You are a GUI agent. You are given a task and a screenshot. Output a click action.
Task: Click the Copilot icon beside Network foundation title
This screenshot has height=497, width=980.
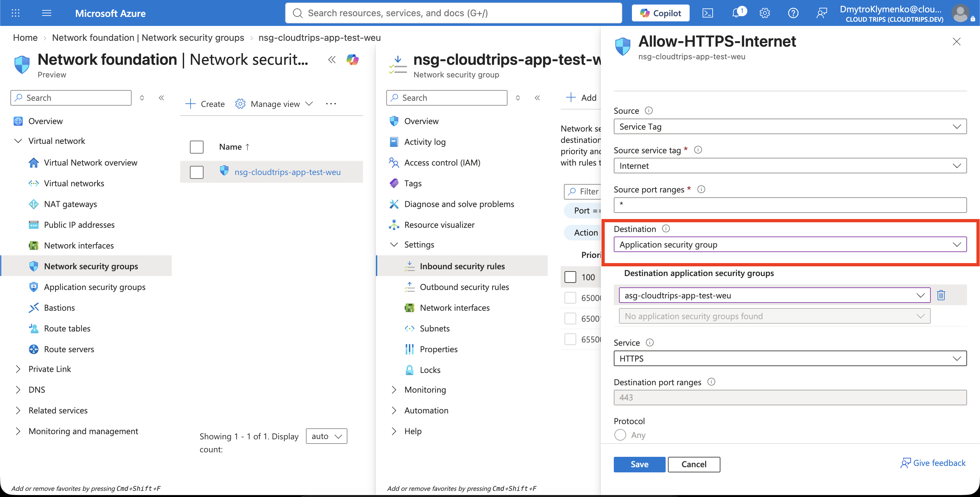coord(352,60)
